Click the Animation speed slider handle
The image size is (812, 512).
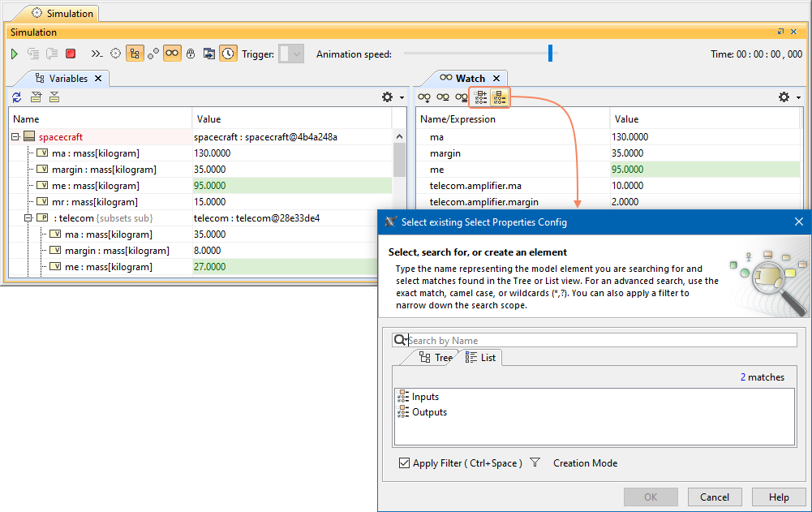click(x=550, y=54)
